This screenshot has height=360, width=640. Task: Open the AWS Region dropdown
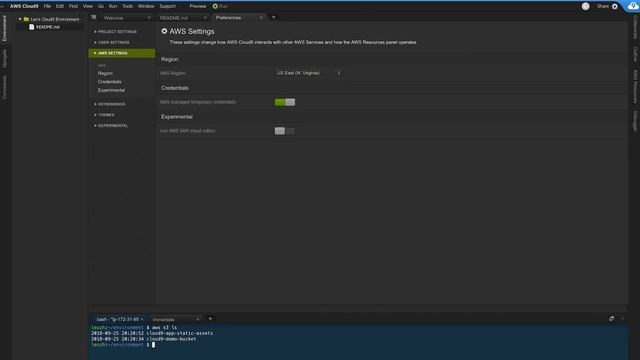309,73
